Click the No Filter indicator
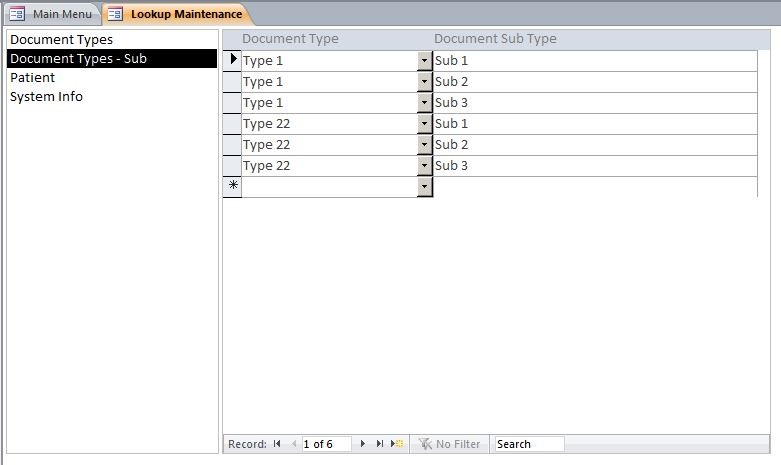The image size is (781, 465). (x=450, y=444)
